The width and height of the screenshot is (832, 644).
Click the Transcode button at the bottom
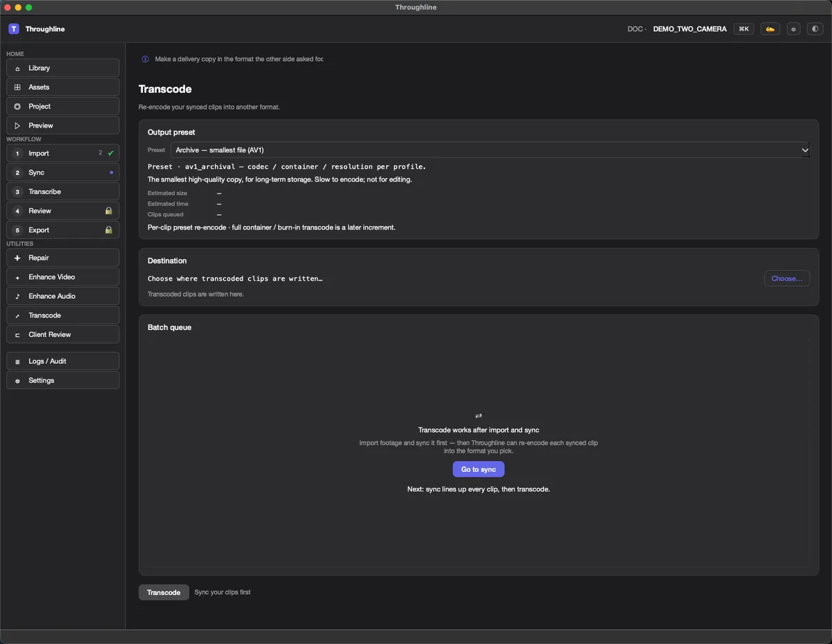click(x=164, y=593)
